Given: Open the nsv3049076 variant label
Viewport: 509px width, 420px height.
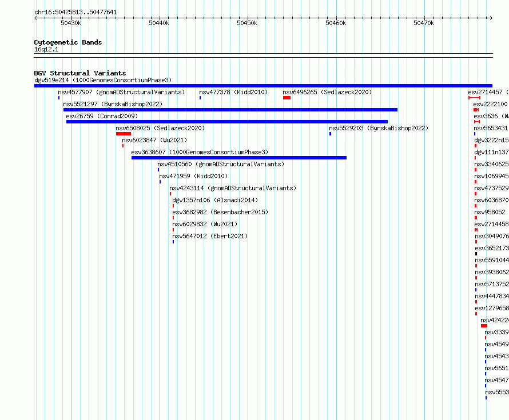Looking at the screenshot, I should point(492,236).
